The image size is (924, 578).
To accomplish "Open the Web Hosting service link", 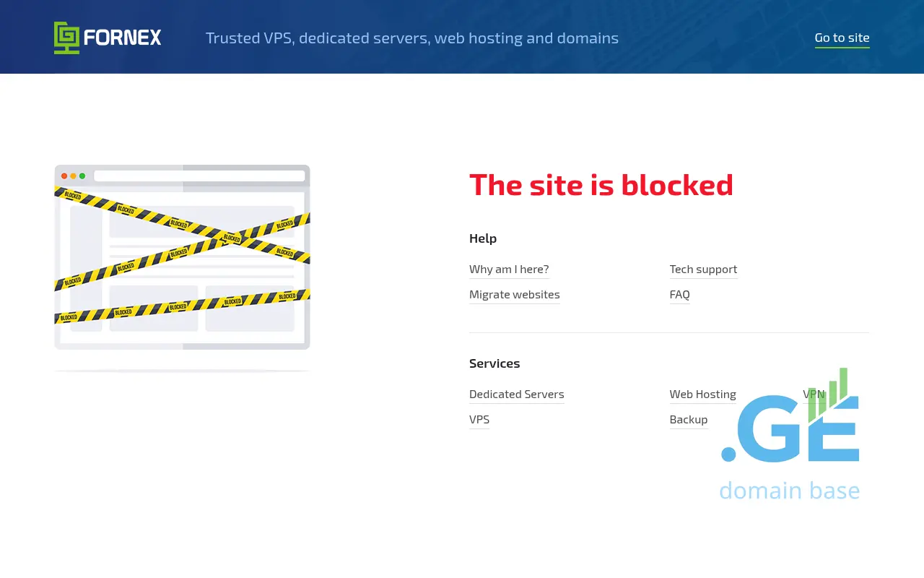I will point(702,394).
